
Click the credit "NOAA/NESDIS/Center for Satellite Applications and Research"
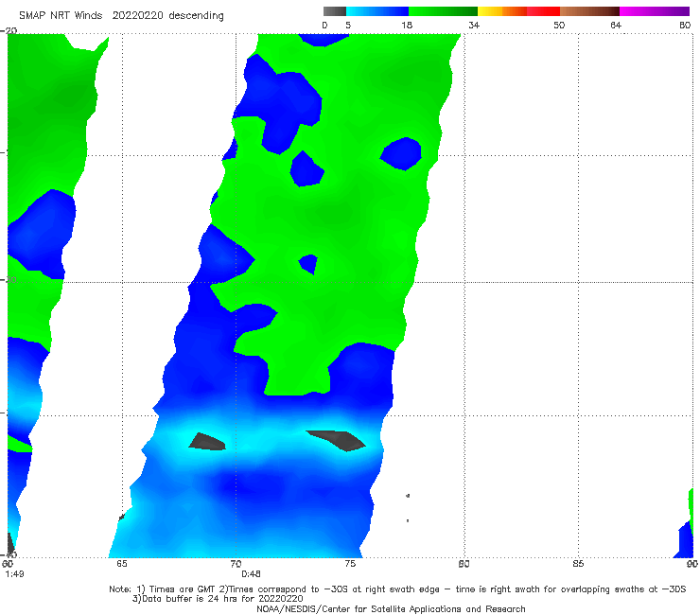click(x=391, y=608)
